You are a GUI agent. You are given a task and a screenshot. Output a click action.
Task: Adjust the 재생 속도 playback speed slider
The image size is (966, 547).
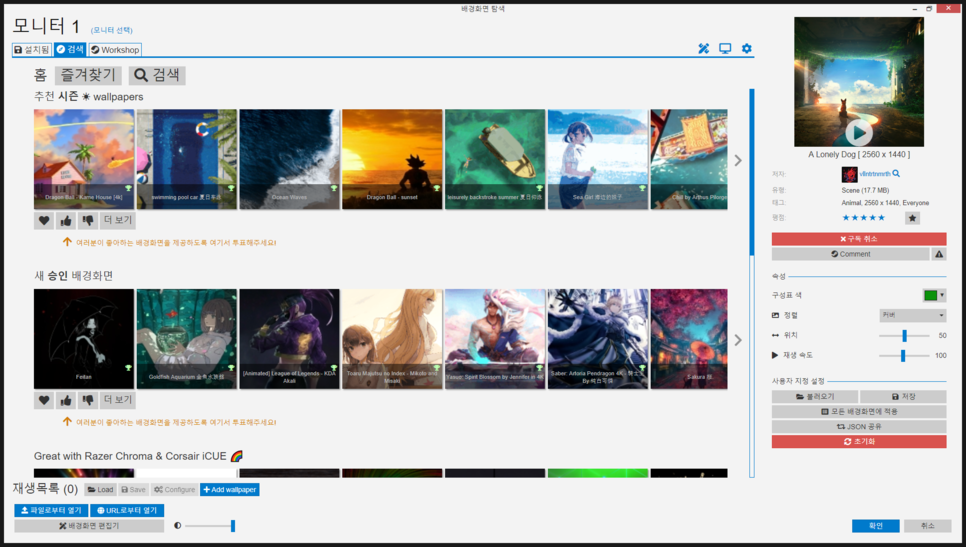[904, 355]
